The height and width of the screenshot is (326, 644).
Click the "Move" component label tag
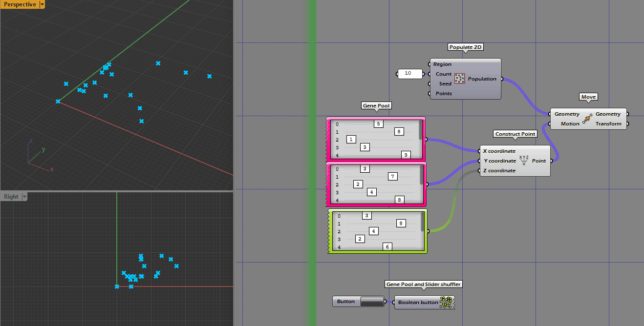[588, 97]
